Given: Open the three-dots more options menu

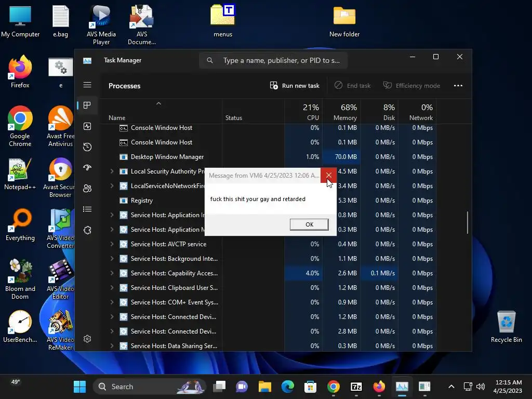Looking at the screenshot, I should click(x=458, y=86).
